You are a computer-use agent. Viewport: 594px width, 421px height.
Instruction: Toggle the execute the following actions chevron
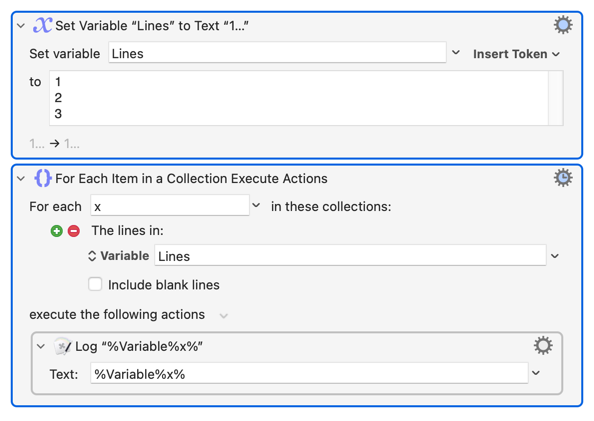coord(224,316)
